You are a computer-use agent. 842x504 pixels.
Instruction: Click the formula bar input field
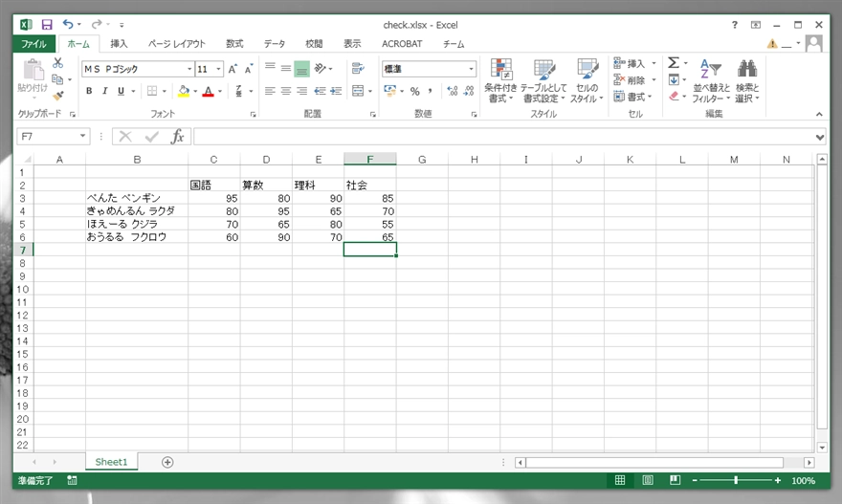pyautogui.click(x=503, y=137)
